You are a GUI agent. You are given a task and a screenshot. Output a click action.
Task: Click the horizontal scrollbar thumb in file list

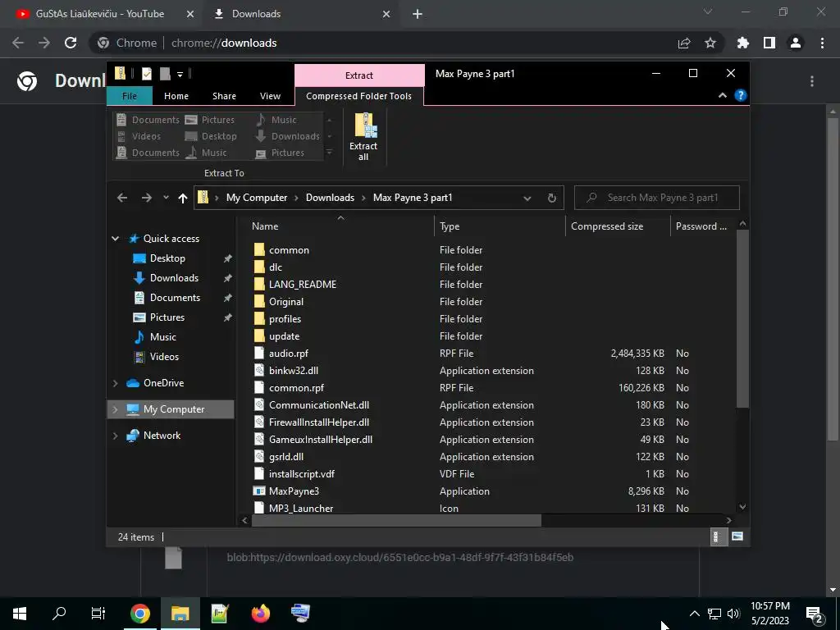396,520
